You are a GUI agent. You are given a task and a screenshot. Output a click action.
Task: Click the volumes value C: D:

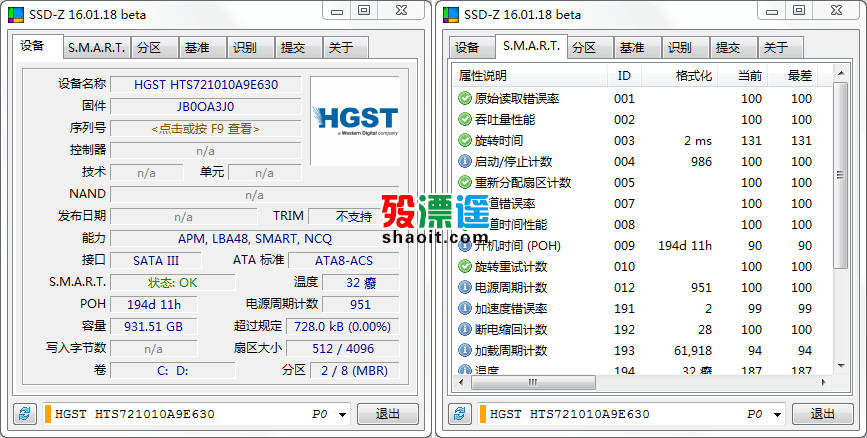[x=173, y=371]
